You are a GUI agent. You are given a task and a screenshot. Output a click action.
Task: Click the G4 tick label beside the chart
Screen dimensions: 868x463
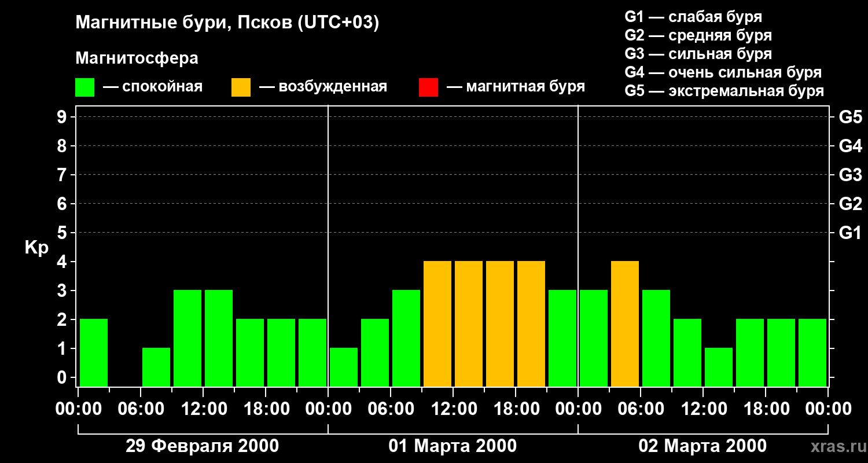point(851,146)
